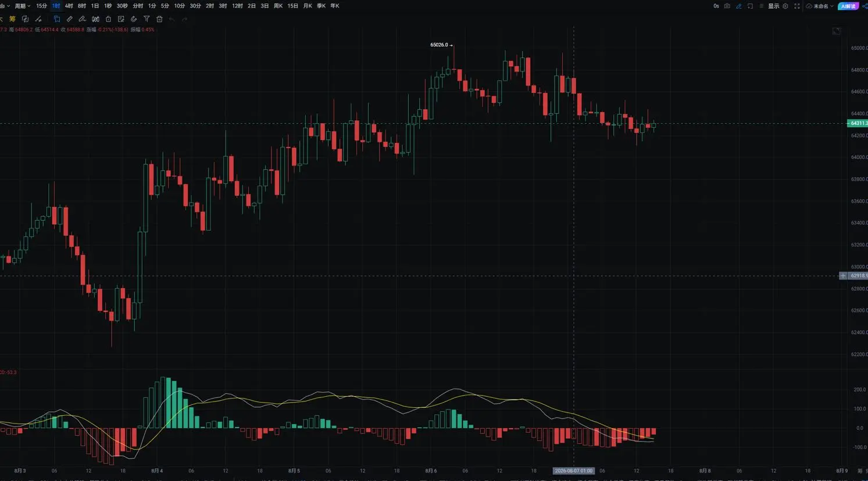Select the trend line drawing tool
Image resolution: width=868 pixels, height=481 pixels.
[38, 19]
